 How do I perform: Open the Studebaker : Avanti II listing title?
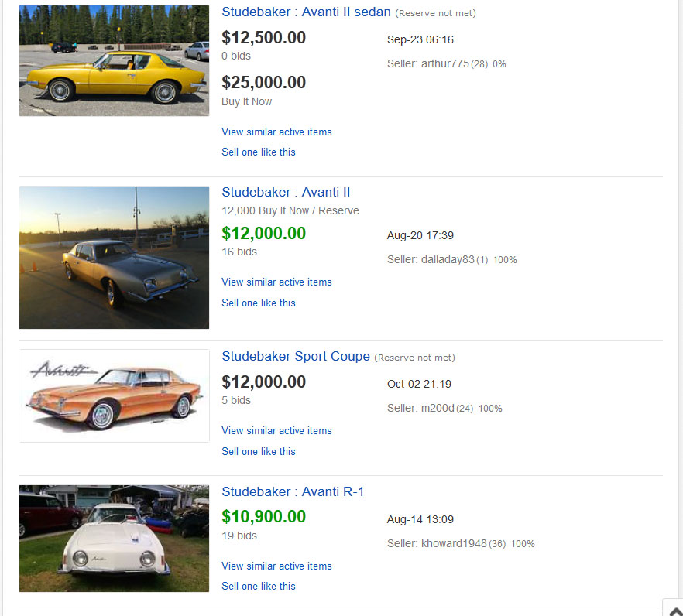pos(286,193)
